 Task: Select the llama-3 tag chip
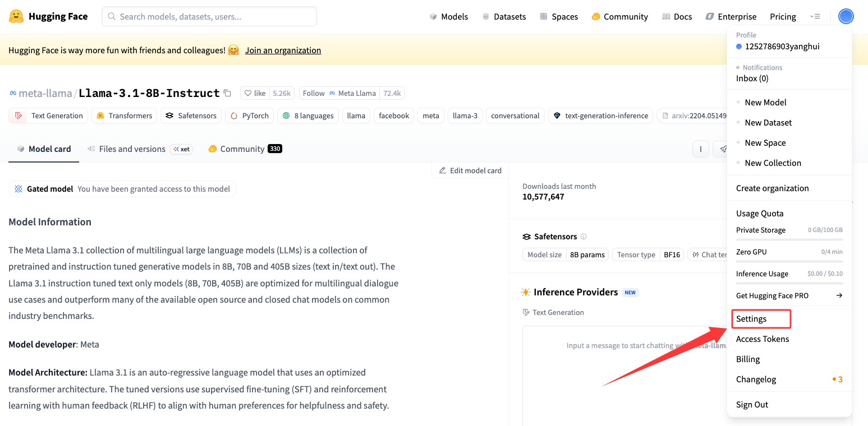465,115
